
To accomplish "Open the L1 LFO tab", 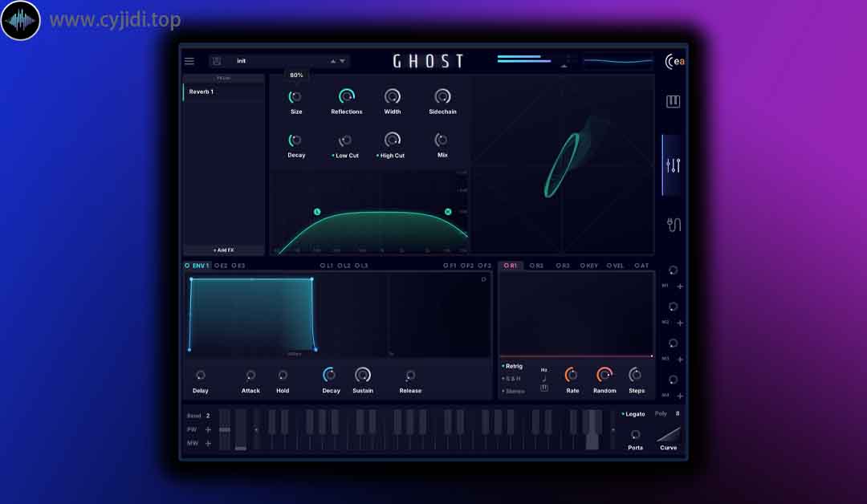I will click(x=327, y=266).
